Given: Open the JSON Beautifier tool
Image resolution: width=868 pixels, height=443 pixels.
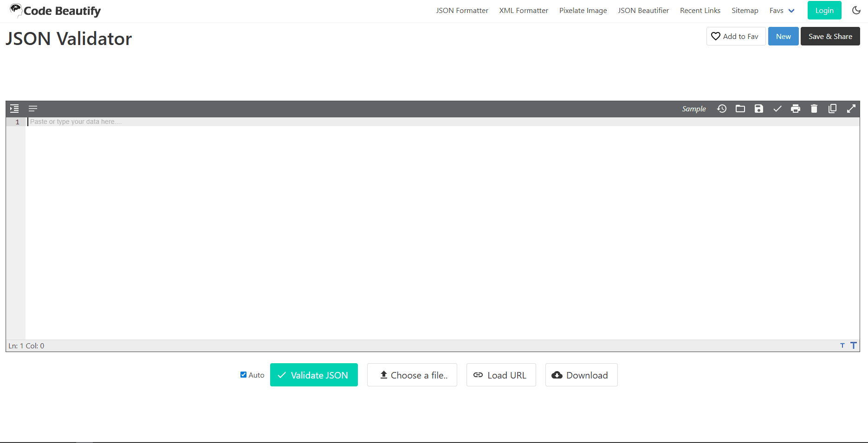Looking at the screenshot, I should pyautogui.click(x=643, y=10).
